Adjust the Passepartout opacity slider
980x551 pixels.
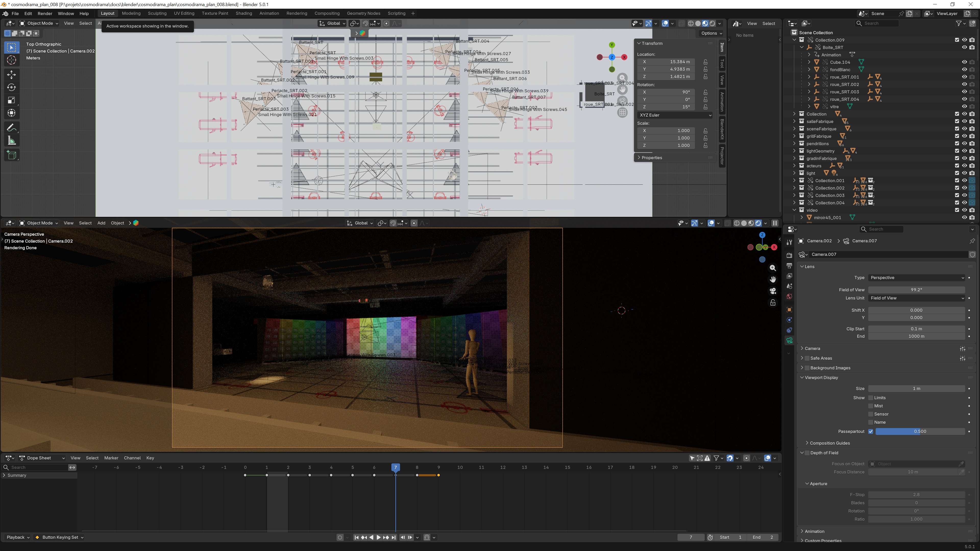coord(920,431)
